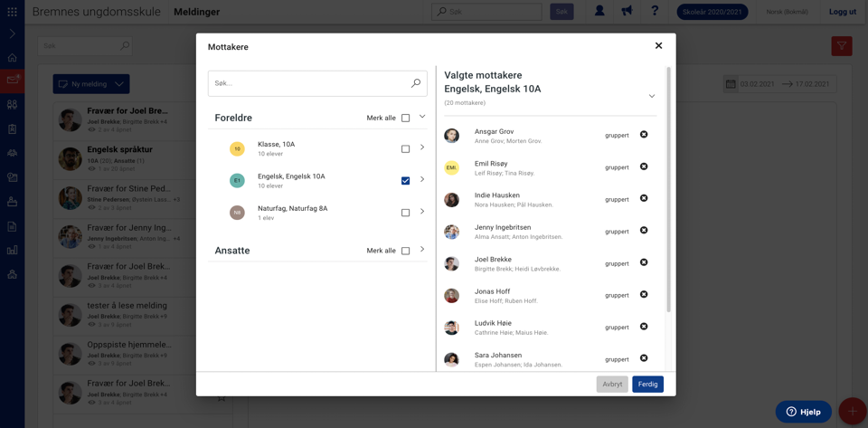Screen dimensions: 868x428
Task: Open the help question mark icon in header
Action: point(655,12)
